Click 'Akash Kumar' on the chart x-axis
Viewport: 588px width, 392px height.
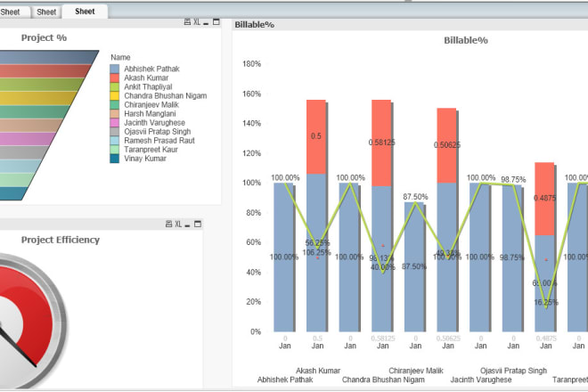318,371
